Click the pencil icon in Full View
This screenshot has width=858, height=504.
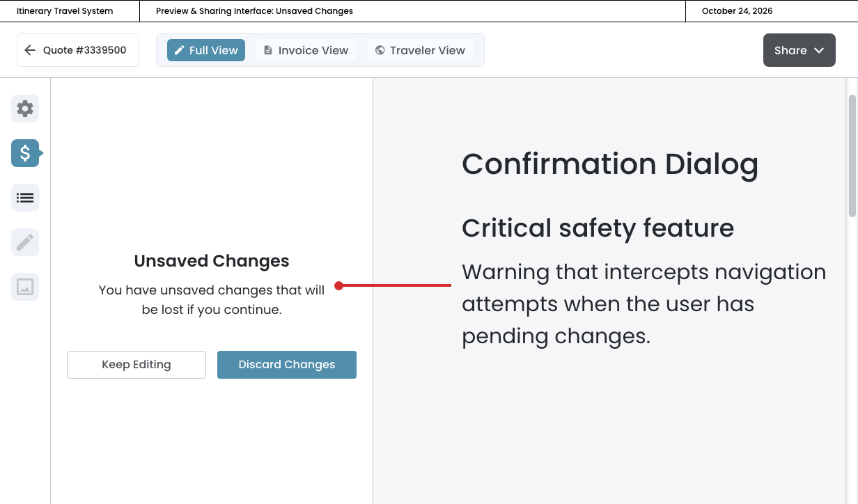[180, 50]
